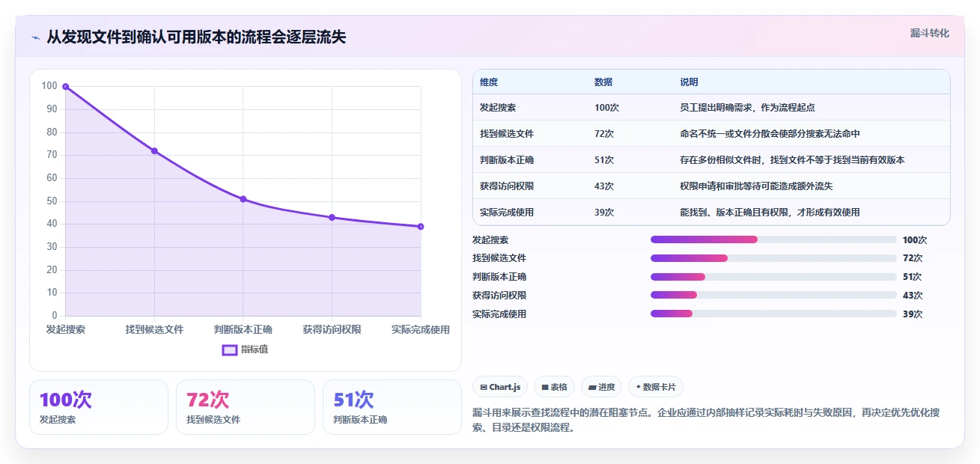Click the 找到候选文件 progress bar
Image resolution: width=980 pixels, height=464 pixels.
tap(773, 258)
